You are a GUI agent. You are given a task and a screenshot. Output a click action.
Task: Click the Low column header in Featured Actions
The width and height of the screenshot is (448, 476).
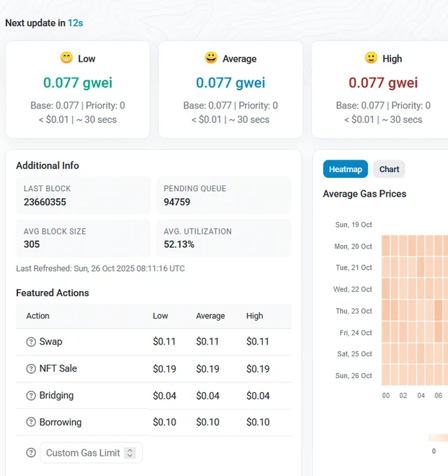point(160,316)
